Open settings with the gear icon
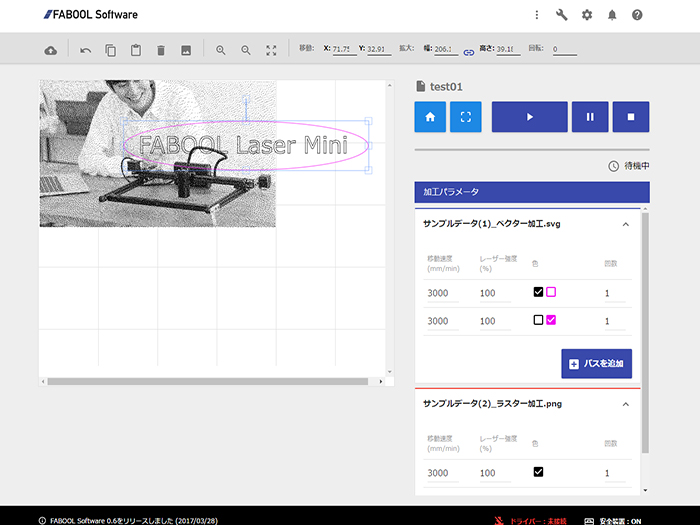This screenshot has height=525, width=700. 587,15
